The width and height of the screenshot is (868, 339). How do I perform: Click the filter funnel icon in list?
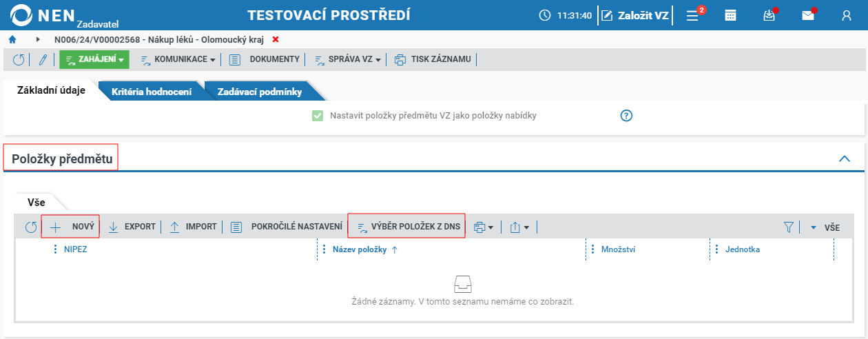click(789, 227)
